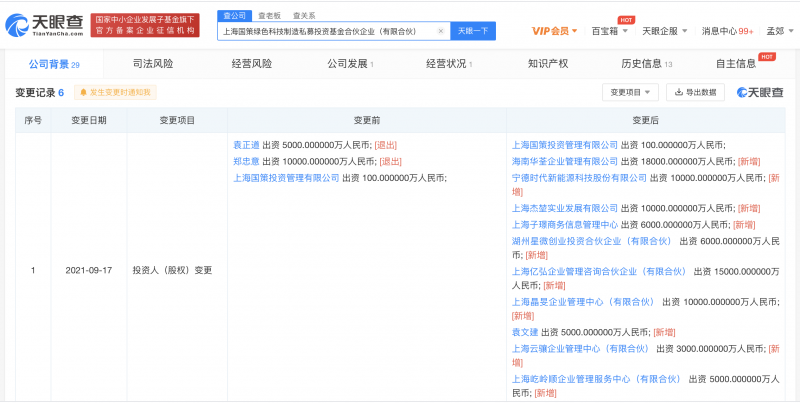Open 上海云骥企业管理中心 link
The width and height of the screenshot is (800, 403).
click(580, 349)
